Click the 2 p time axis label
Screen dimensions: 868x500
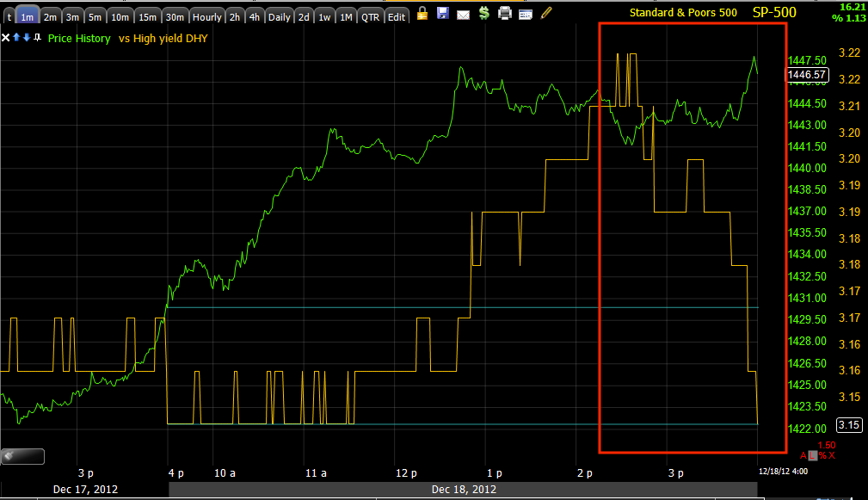(x=585, y=472)
